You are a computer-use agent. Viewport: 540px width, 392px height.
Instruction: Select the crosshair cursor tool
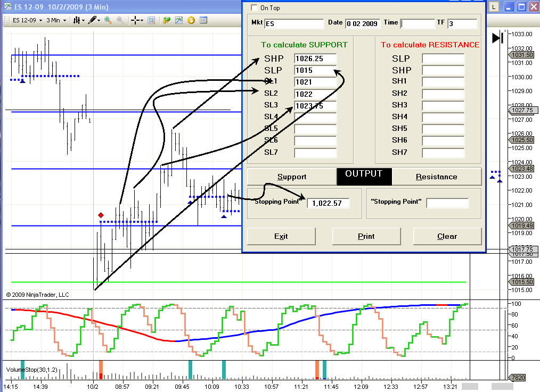[135, 20]
